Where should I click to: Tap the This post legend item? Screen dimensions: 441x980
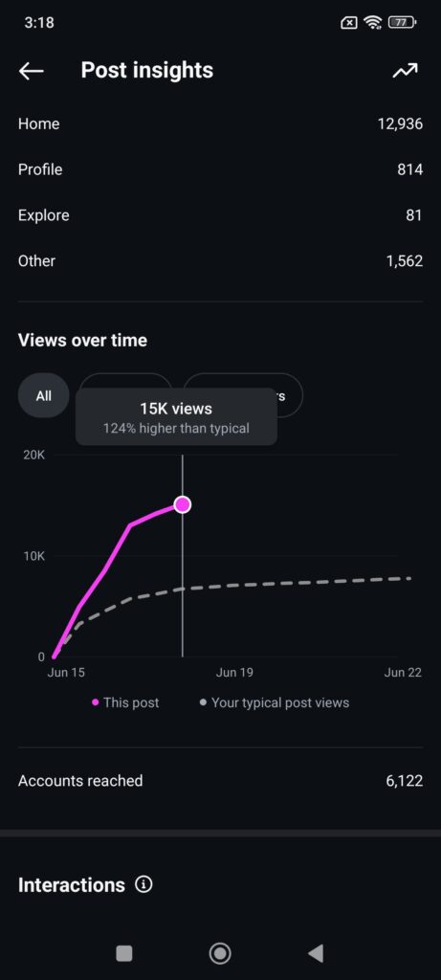click(125, 702)
